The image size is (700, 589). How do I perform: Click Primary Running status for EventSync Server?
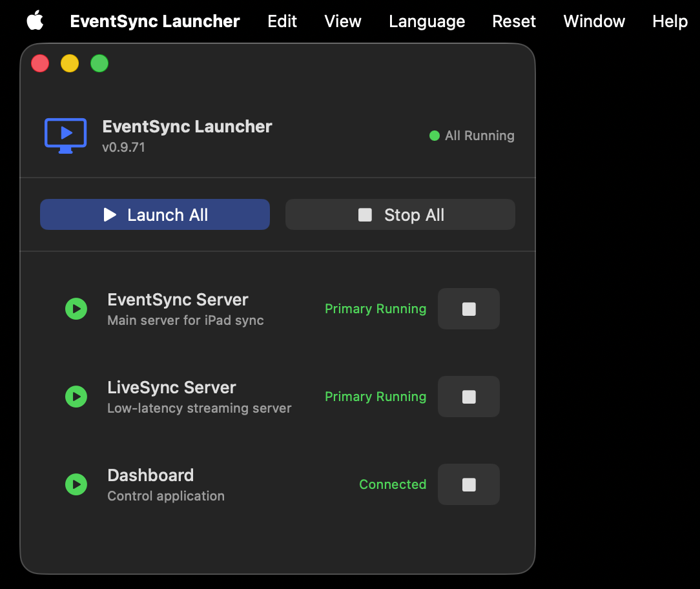click(x=375, y=309)
